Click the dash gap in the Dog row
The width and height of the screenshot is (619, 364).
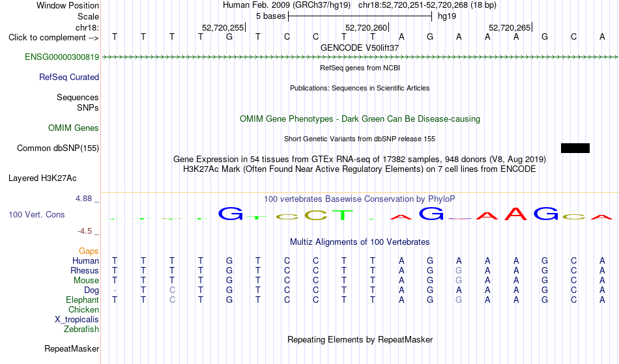(115, 290)
